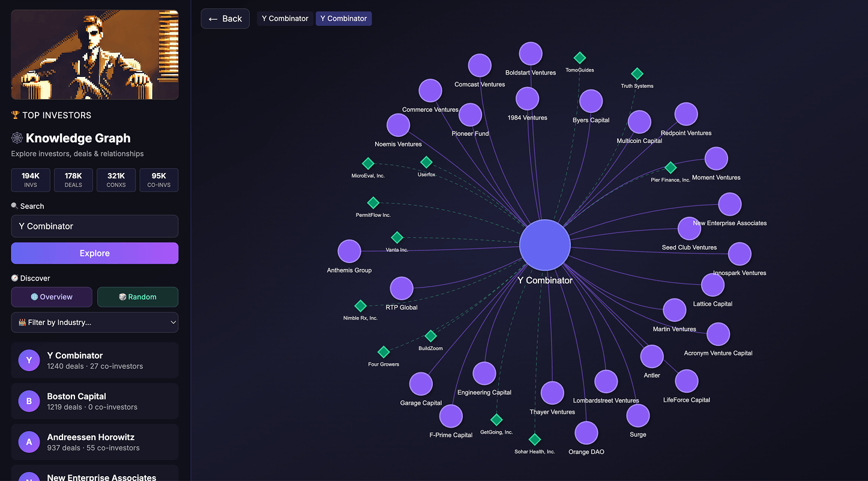
Task: Open the Filter by Industry dropdown
Action: [x=95, y=322]
